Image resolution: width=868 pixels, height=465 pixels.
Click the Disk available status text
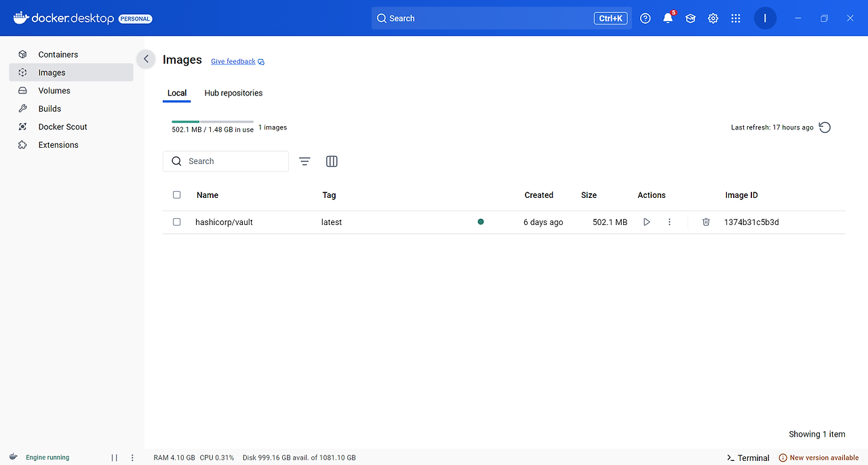pyautogui.click(x=299, y=458)
